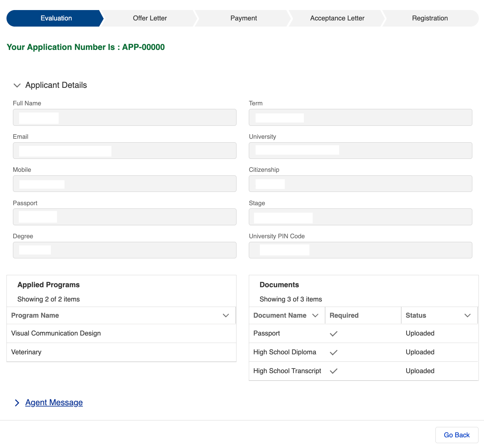Viewport: 484px width, 448px height.
Task: Open the Status column dropdown chevron
Action: pos(467,315)
